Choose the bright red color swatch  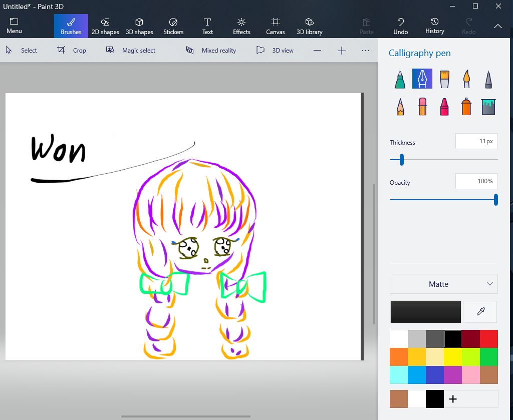(489, 339)
